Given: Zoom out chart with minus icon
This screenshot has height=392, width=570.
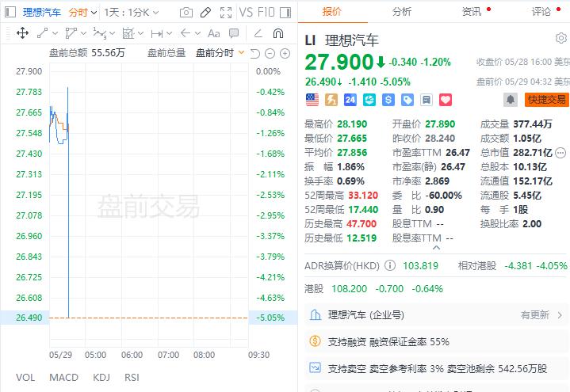Looking at the screenshot, I should (x=270, y=54).
